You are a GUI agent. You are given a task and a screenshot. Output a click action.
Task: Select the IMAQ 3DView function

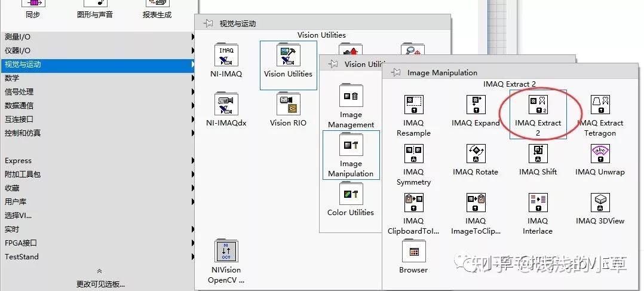[x=600, y=203]
